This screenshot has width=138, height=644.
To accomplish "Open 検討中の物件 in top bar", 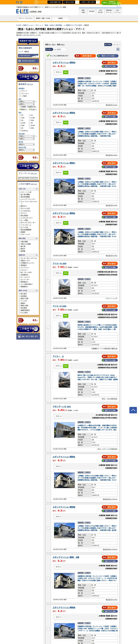I will coord(69,2).
